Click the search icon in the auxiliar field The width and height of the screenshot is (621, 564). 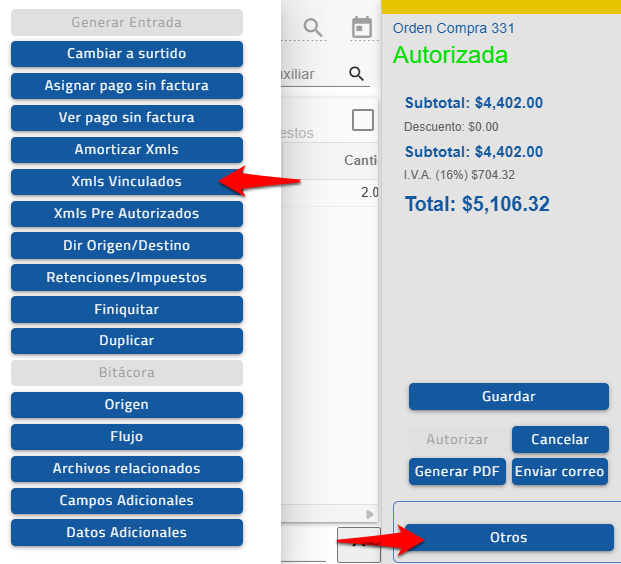tap(356, 74)
